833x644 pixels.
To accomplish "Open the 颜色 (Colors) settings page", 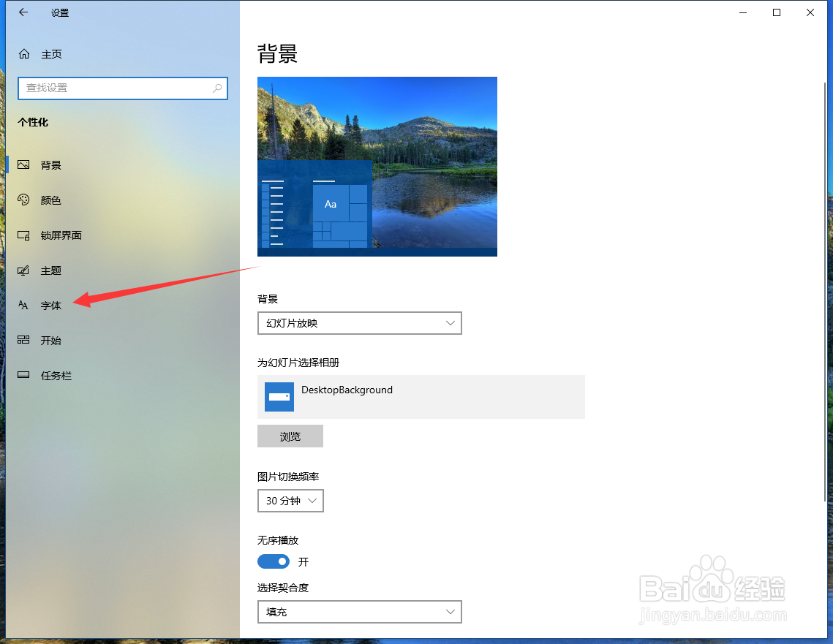I will 24,200.
